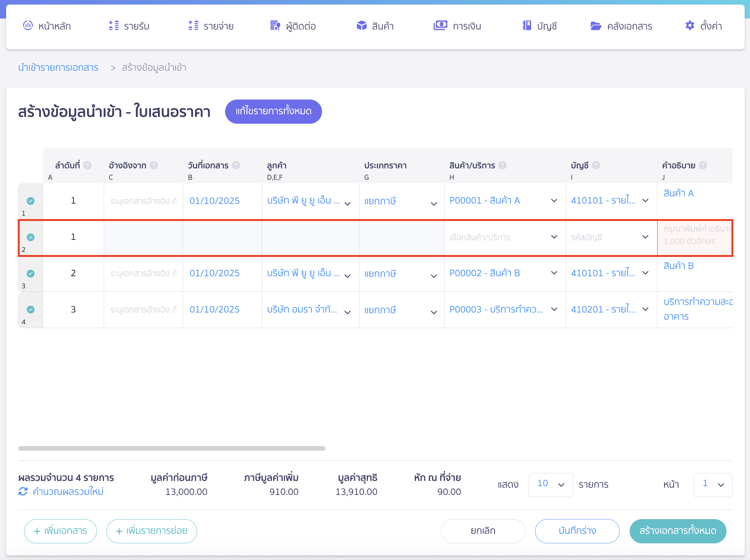
Task: Toggle the green check on row 4
Action: click(31, 310)
